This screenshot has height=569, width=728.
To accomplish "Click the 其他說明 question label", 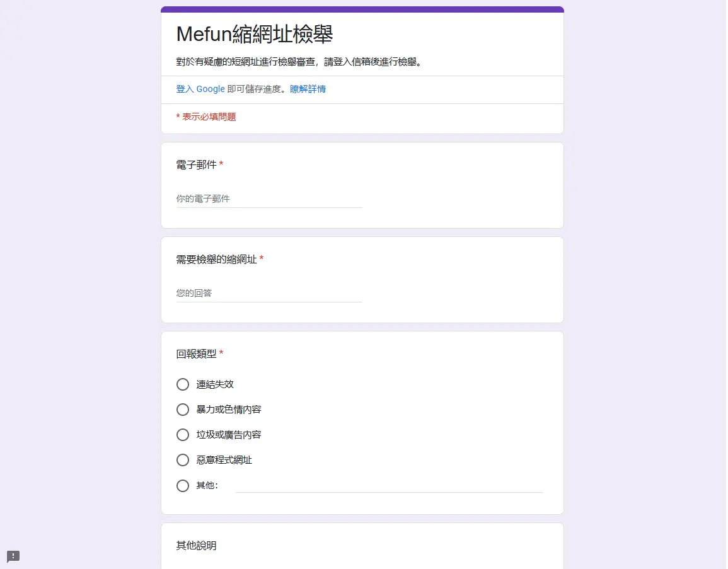I will [x=196, y=546].
